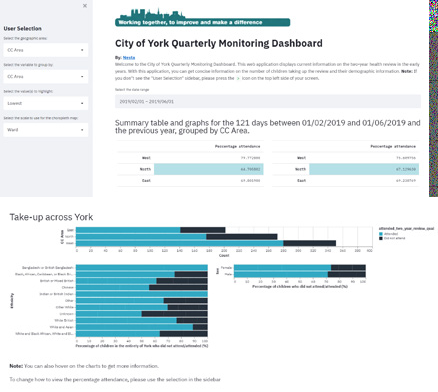
Task: Select the City of York Quarterly Monitoring Dashboard title
Action: [x=219, y=43]
